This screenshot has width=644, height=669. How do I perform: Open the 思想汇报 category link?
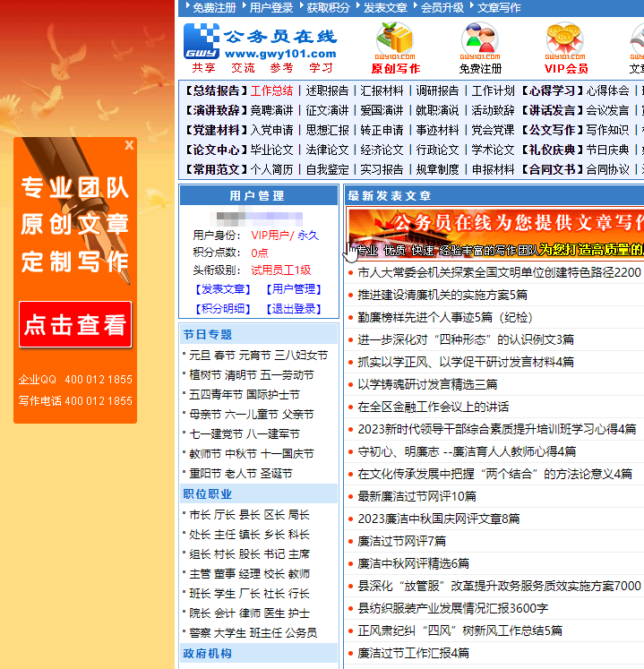(x=327, y=130)
